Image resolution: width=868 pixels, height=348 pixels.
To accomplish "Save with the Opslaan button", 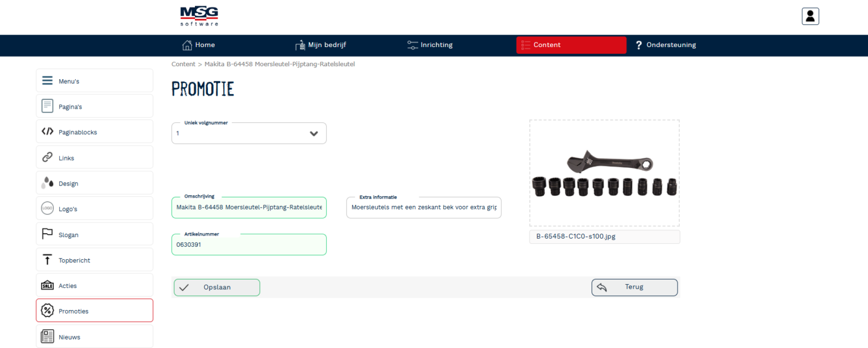I will point(217,287).
